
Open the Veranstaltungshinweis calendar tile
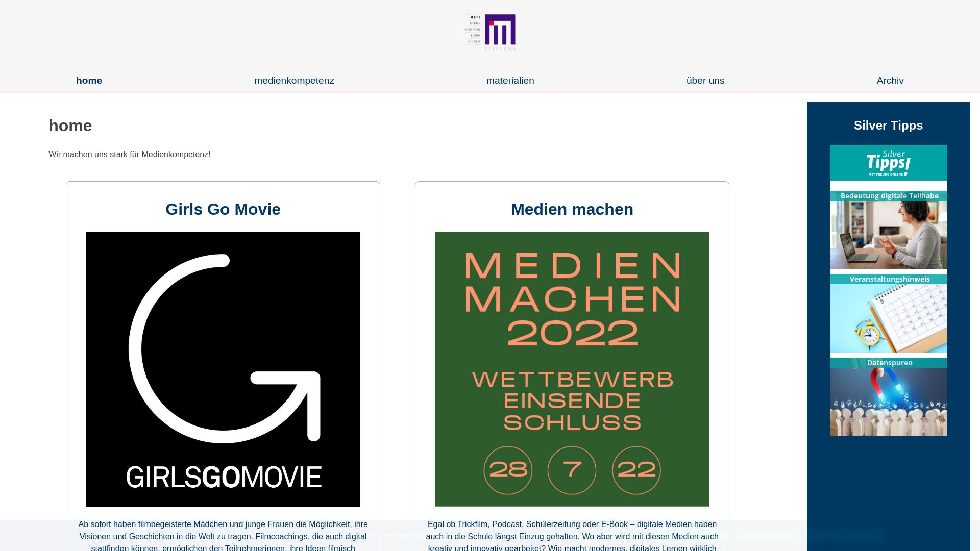click(x=889, y=313)
